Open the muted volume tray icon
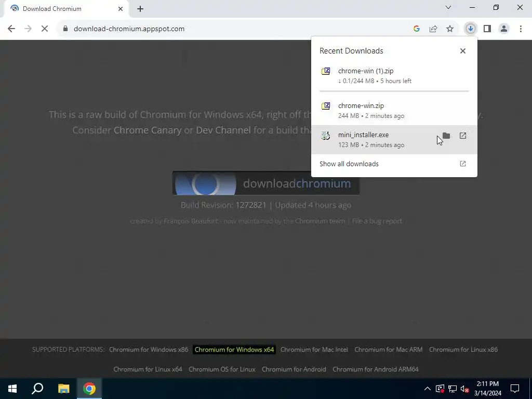This screenshot has height=399, width=532. (465, 389)
